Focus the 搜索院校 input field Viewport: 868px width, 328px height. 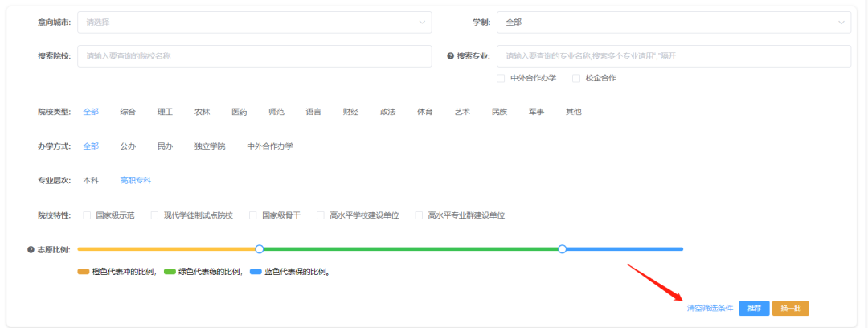tap(254, 56)
